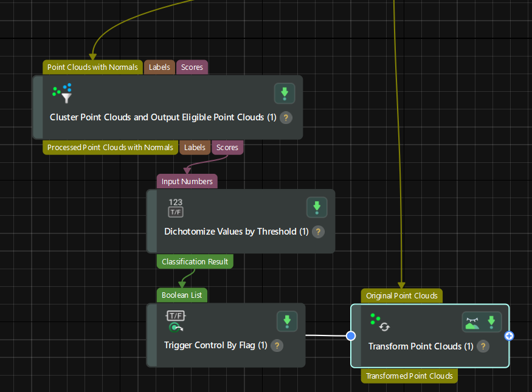The width and height of the screenshot is (532, 392).
Task: Open help for Dichotomize Values by Threshold
Action: 318,232
